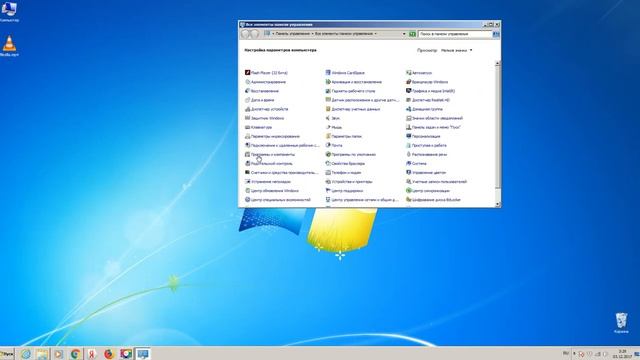Open Родительский контроль link
The image size is (640, 360).
271,163
